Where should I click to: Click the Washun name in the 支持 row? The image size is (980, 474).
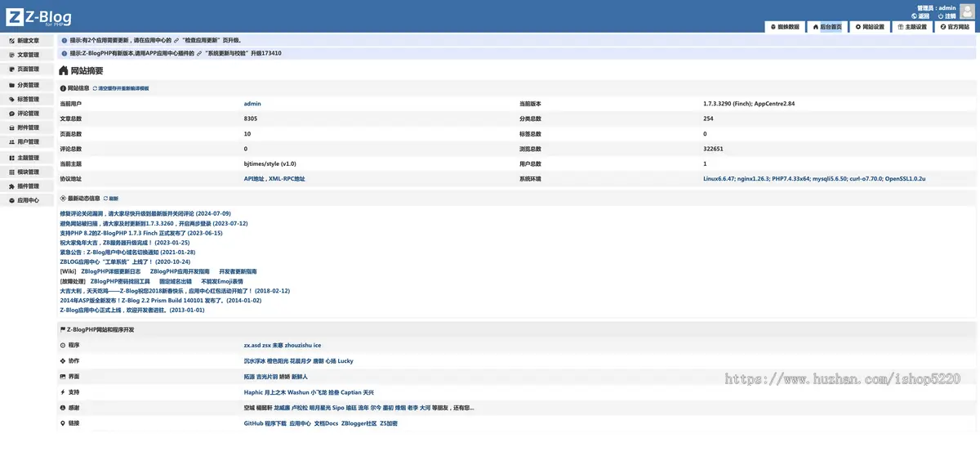pos(298,392)
